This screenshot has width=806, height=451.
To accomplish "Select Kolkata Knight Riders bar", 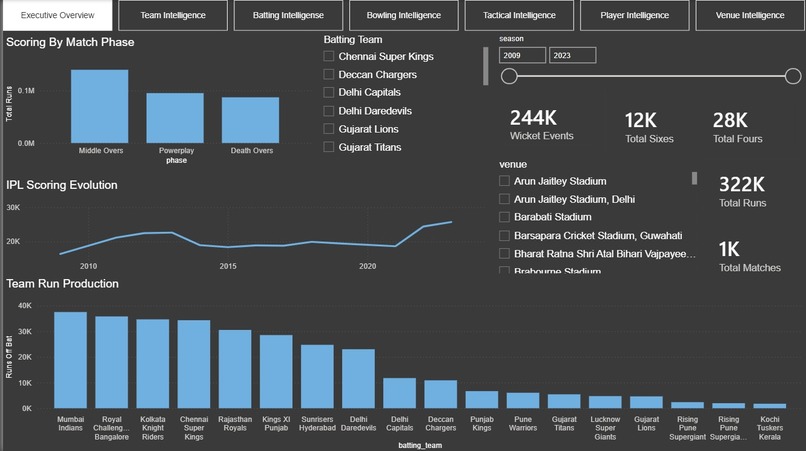I will [153, 364].
